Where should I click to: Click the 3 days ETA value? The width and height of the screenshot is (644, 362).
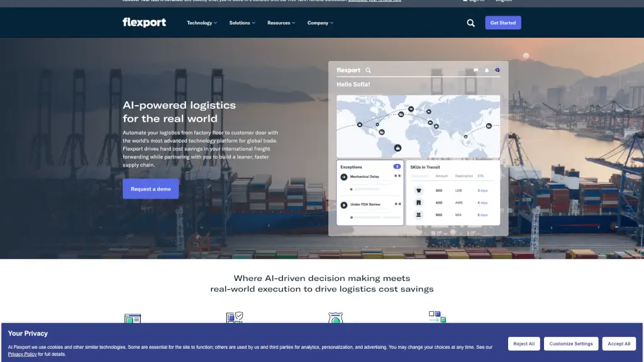pos(482,190)
